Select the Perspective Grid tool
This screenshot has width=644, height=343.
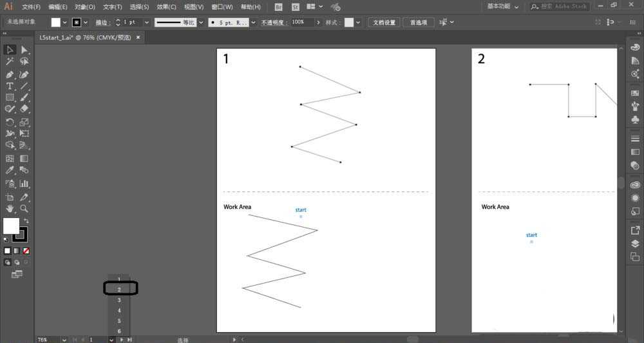(24, 145)
